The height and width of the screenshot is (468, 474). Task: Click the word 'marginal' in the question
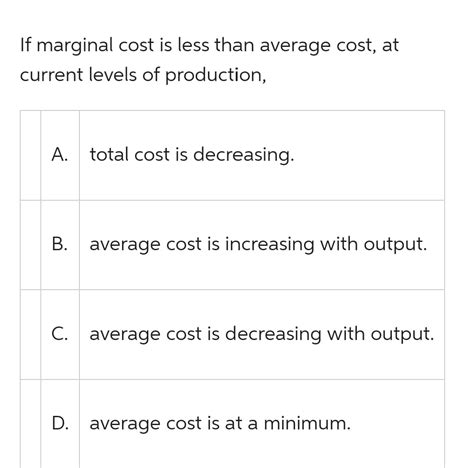coord(75,46)
